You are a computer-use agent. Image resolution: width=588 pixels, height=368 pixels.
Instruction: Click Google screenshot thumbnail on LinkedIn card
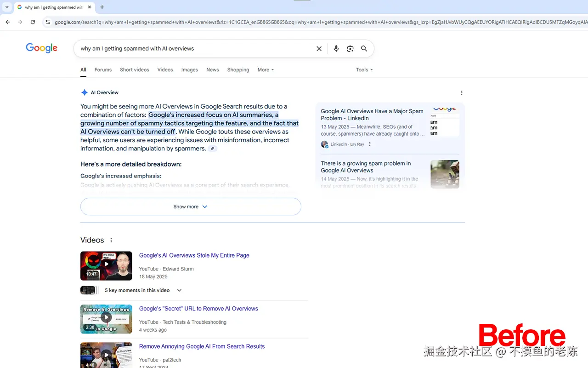(x=445, y=122)
